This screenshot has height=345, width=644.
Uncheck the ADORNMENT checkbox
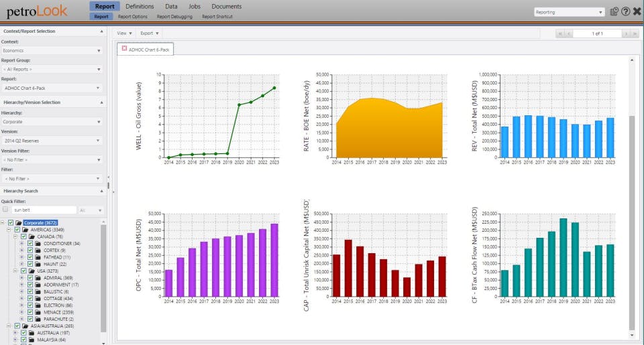pos(30,285)
